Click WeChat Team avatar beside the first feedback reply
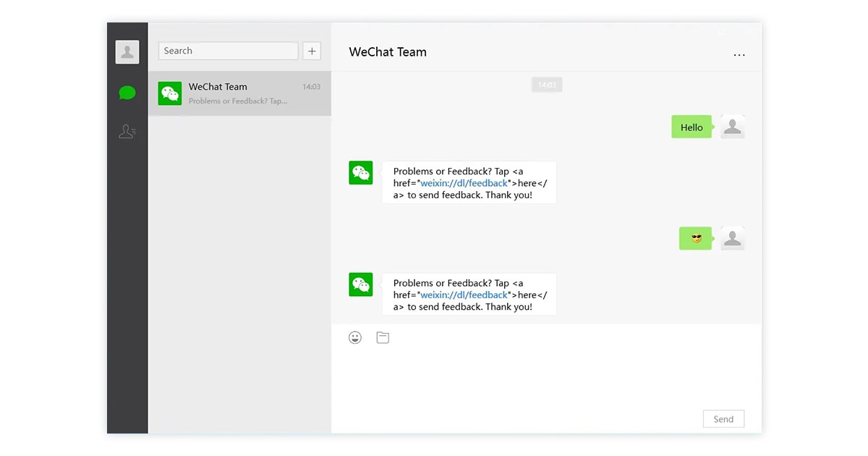This screenshot has width=868, height=456. pyautogui.click(x=361, y=173)
